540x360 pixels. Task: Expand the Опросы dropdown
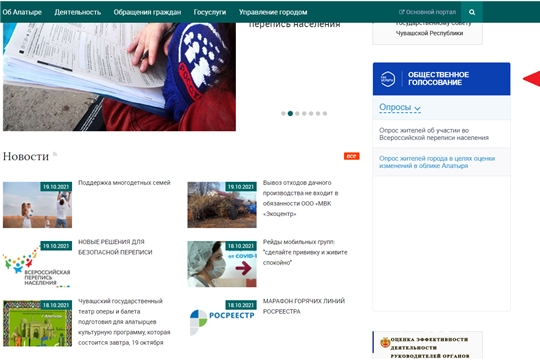[x=399, y=107]
